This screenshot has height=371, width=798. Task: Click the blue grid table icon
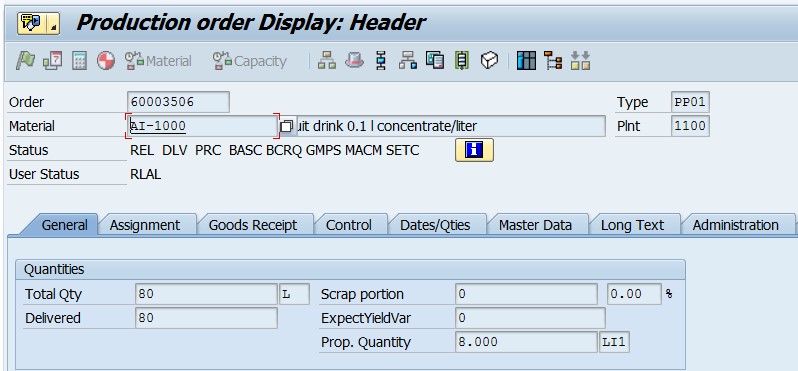(526, 61)
